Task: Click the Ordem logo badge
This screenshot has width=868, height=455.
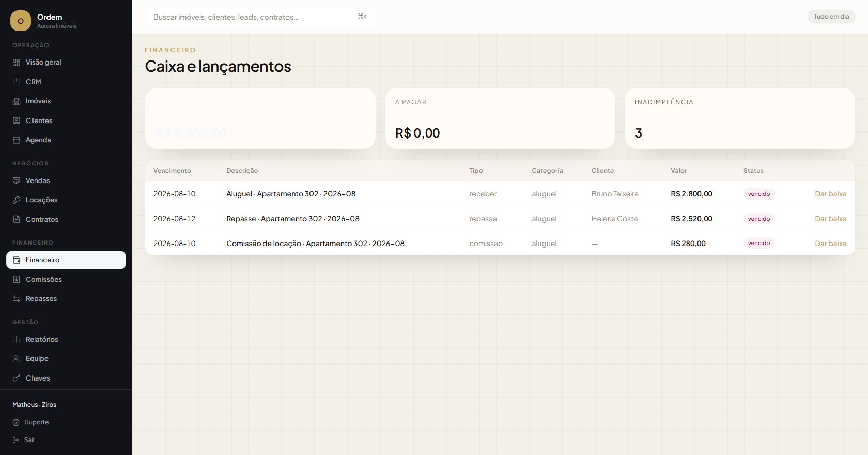Action: click(x=21, y=21)
